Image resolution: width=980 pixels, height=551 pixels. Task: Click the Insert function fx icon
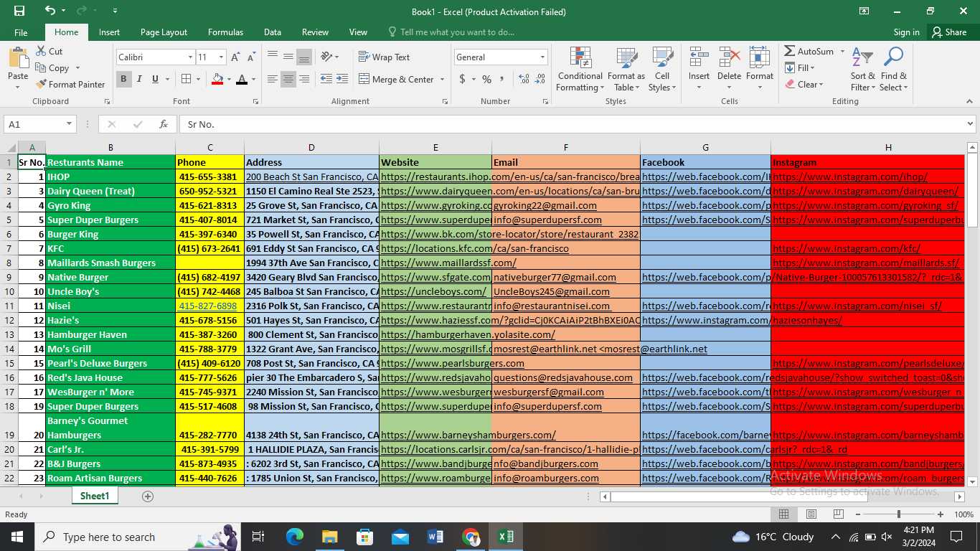click(x=164, y=124)
